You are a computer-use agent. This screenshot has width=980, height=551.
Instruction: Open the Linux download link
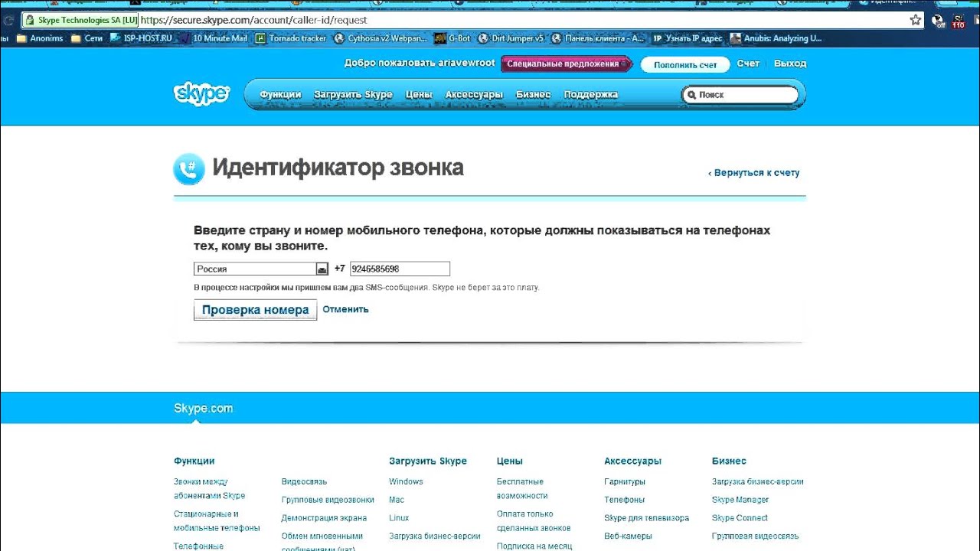pyautogui.click(x=399, y=518)
